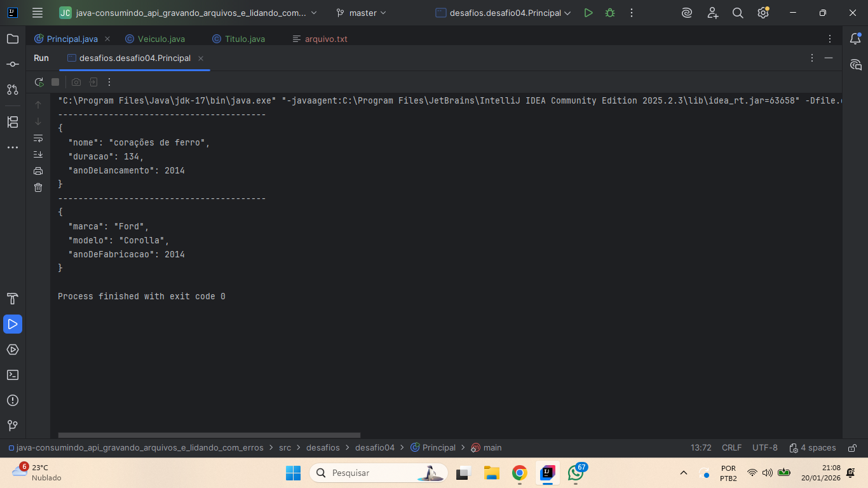Expand the master branch dropdown
The height and width of the screenshot is (488, 868).
click(362, 13)
